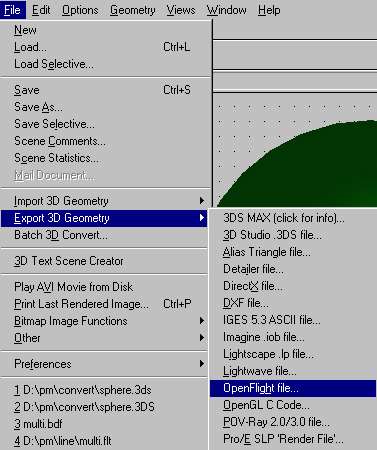Export as Pro/E SLP 'Render File'...
Screen dimensions: 377x450
coord(293,439)
